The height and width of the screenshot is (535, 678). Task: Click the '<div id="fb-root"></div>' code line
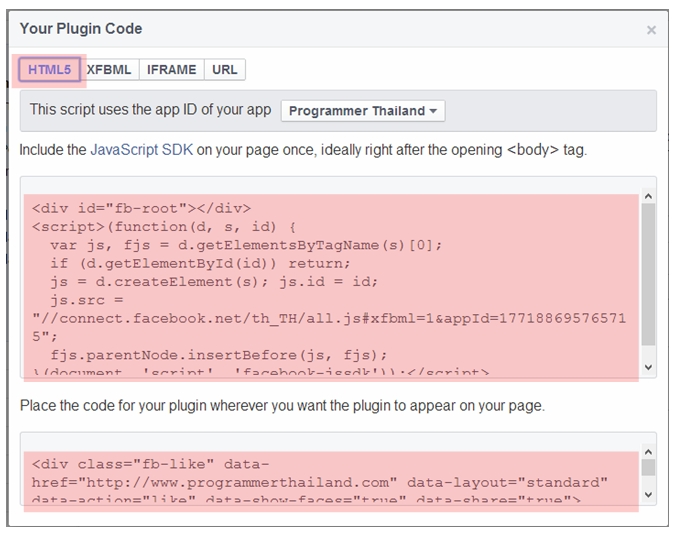(x=141, y=208)
